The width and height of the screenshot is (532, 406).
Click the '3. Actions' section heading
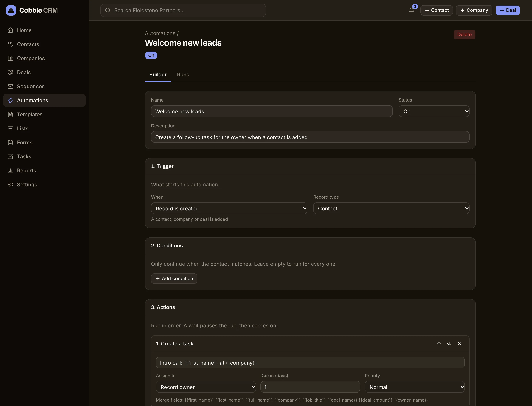coord(163,307)
